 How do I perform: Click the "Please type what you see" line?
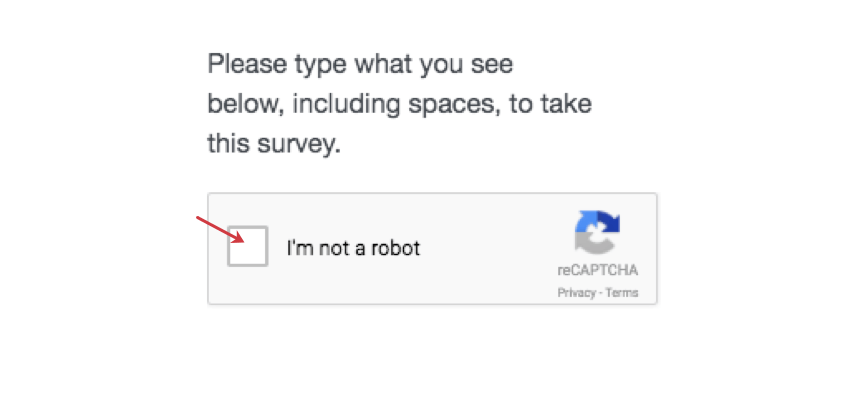pos(360,65)
